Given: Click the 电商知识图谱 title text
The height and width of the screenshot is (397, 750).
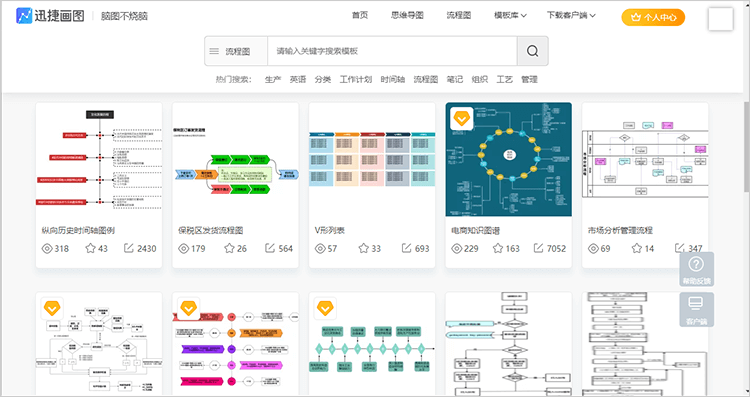Looking at the screenshot, I should pos(475,231).
